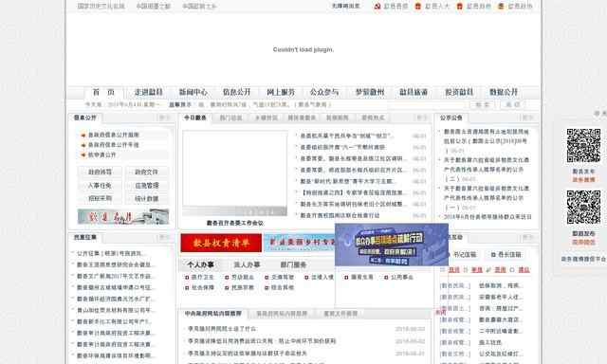
Task: Open the 走进歙县 navigation menu
Action: click(x=148, y=92)
